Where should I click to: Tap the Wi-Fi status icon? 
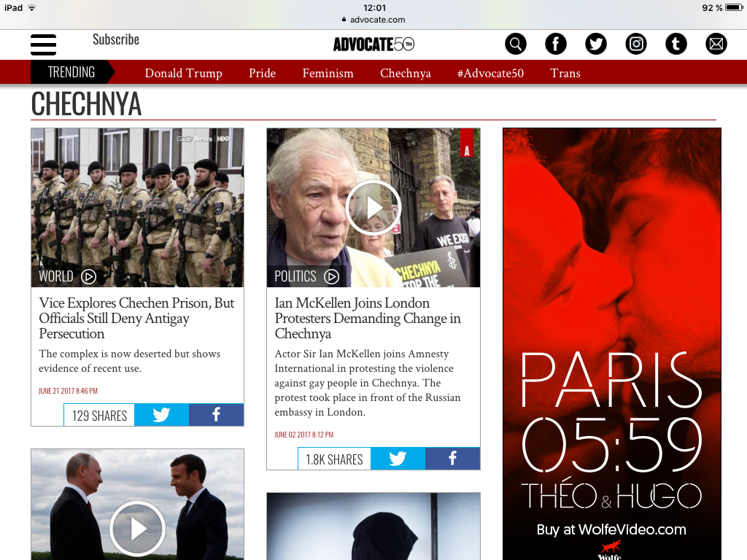[32, 7]
